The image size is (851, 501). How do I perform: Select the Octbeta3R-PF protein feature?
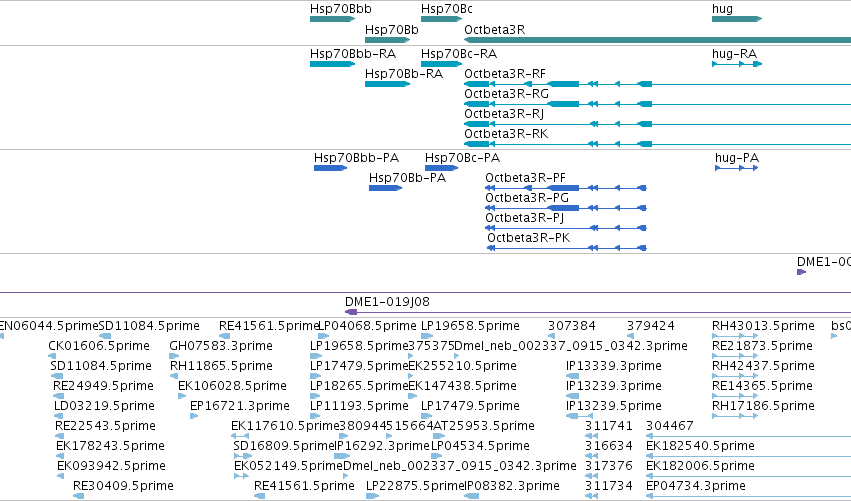pyautogui.click(x=567, y=188)
